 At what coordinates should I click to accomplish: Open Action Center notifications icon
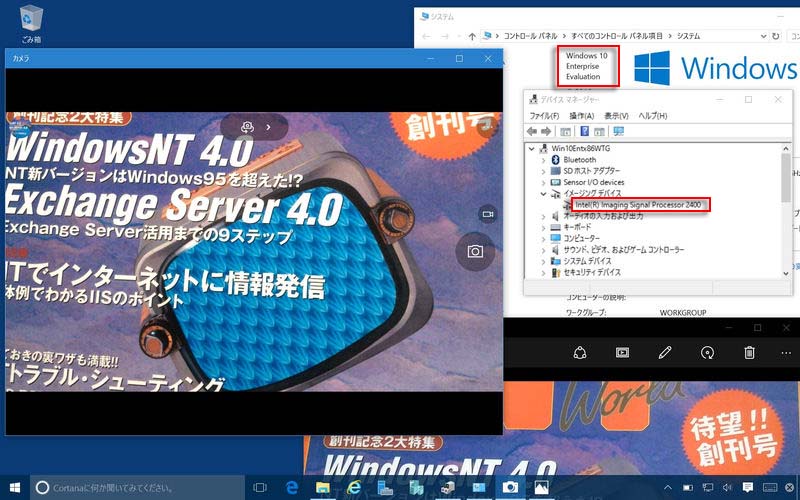coord(748,487)
